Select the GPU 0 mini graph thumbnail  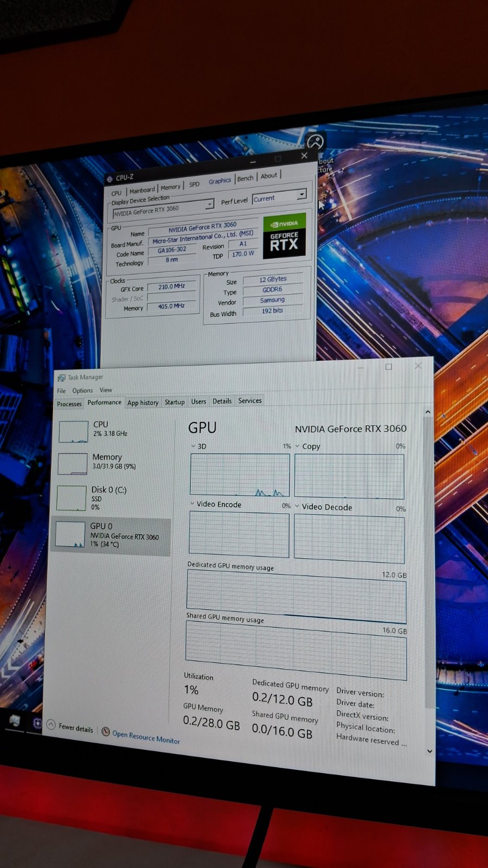(70, 534)
